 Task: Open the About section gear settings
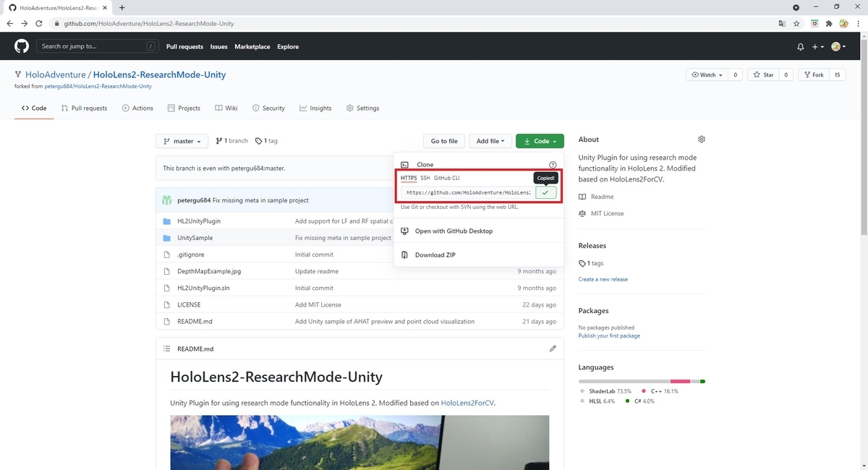[701, 140]
